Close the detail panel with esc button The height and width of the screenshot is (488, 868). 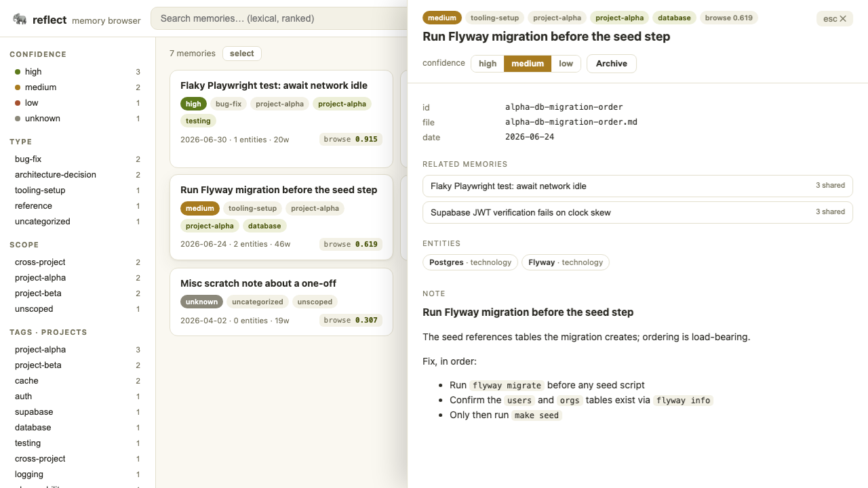point(834,18)
